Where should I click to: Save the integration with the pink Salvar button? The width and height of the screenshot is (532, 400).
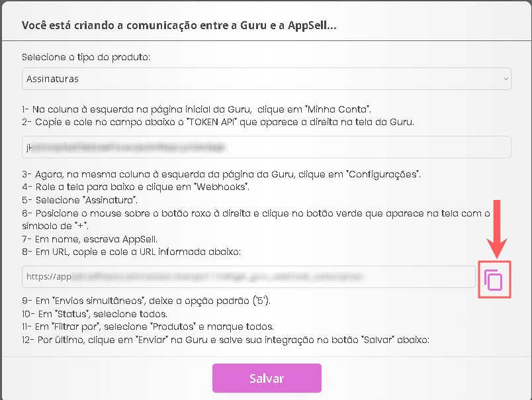(266, 377)
